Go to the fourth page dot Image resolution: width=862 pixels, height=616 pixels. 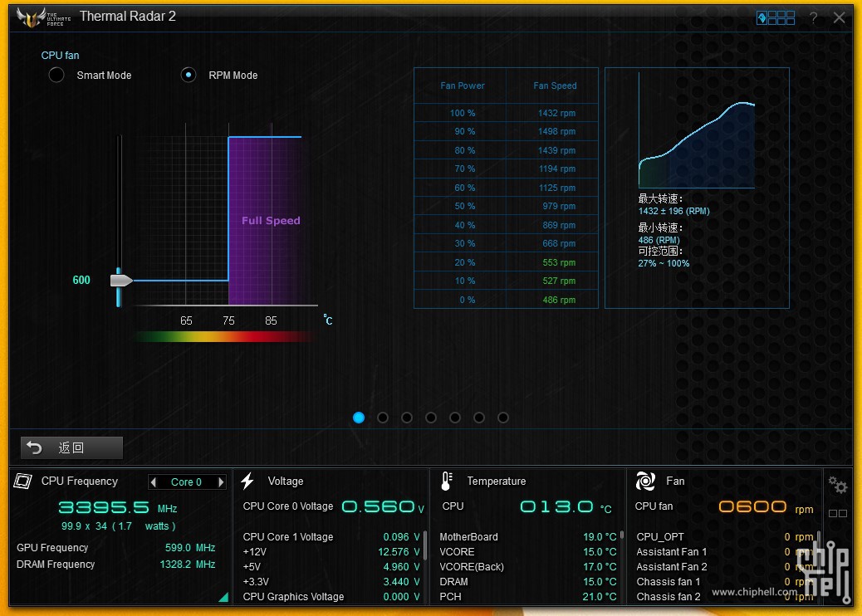[x=431, y=418]
